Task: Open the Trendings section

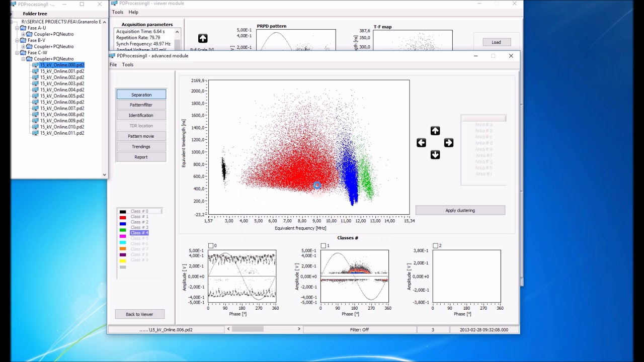Action: click(141, 147)
